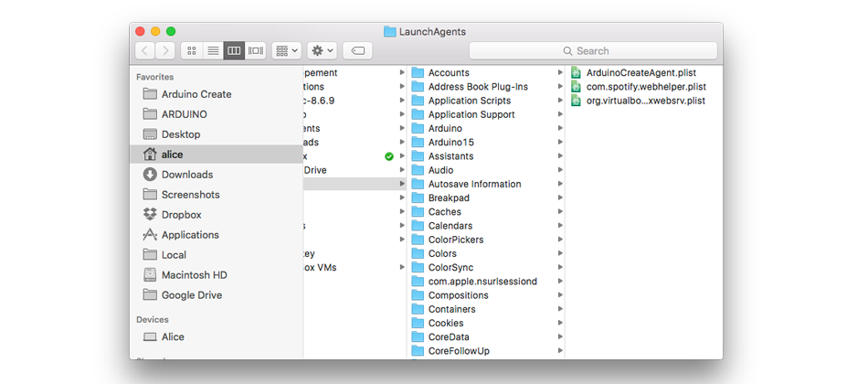Select the alice home folder

pos(216,154)
